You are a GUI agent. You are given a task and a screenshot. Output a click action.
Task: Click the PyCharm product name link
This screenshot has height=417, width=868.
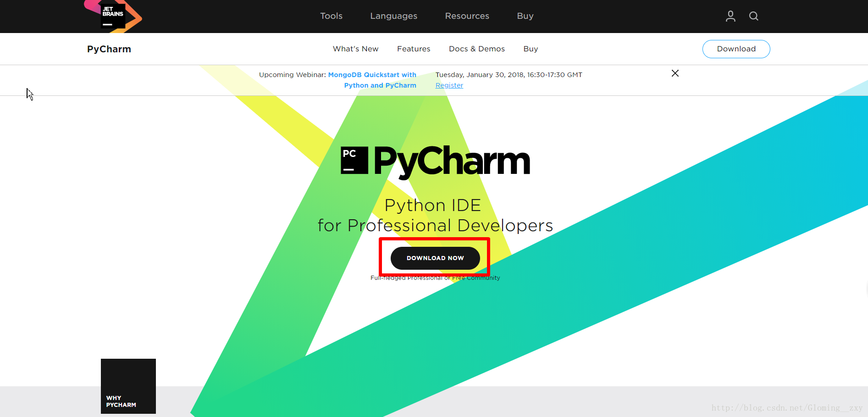point(109,49)
